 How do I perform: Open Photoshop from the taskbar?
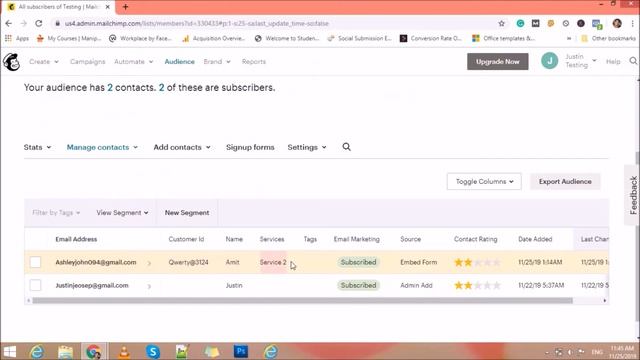click(x=241, y=351)
